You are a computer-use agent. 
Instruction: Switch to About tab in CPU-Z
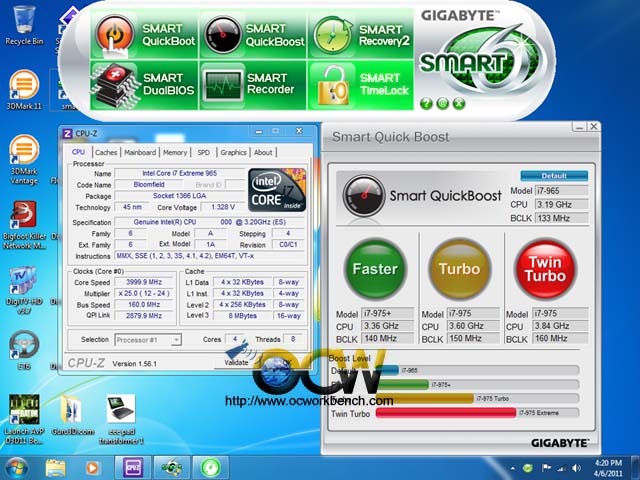(263, 153)
